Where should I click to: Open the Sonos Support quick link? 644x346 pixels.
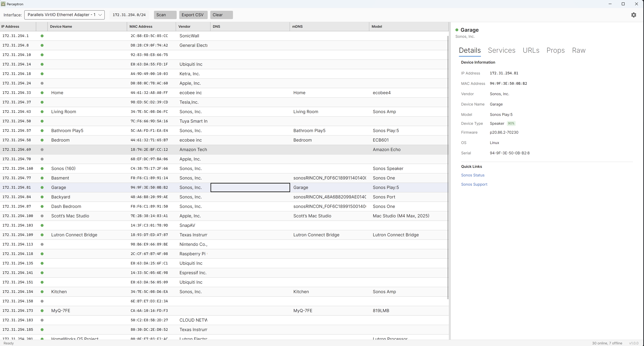[x=474, y=184]
